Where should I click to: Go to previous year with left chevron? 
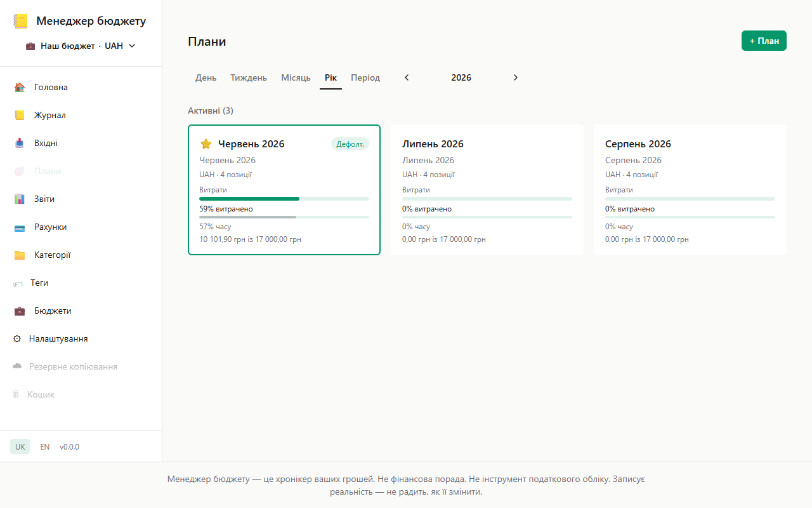407,77
